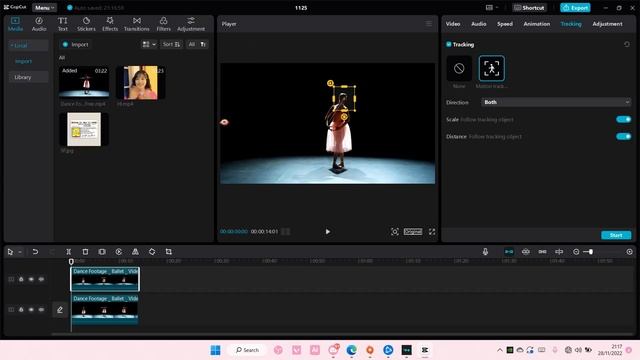
Task: Mute the upper overlay track
Action: (41, 279)
